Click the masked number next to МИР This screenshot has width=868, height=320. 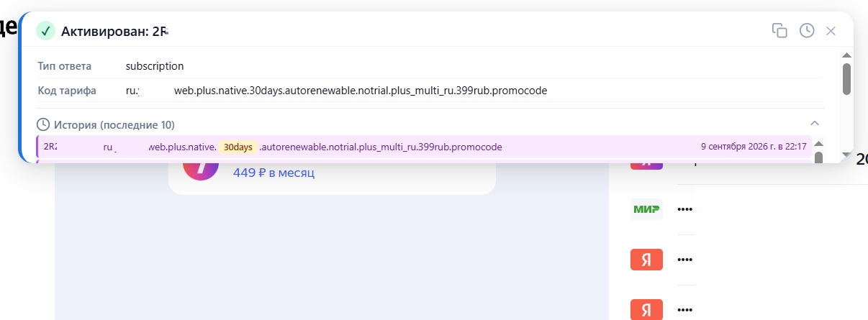click(684, 209)
